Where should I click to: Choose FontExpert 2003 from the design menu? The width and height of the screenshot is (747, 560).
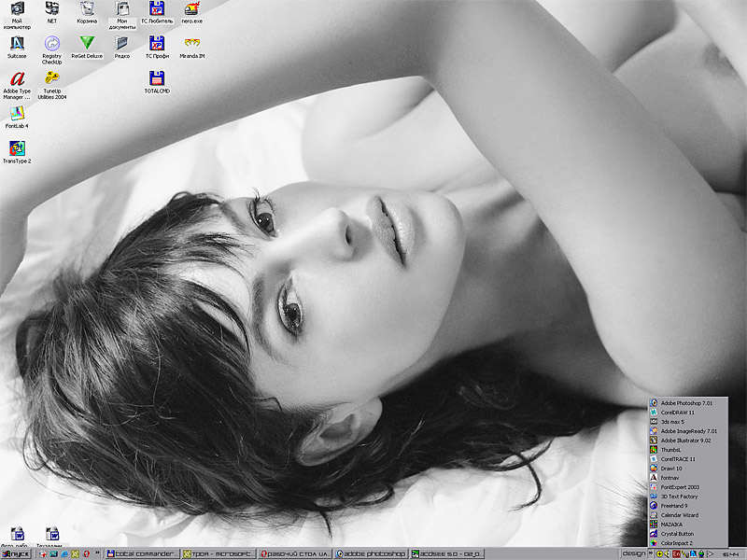tap(688, 487)
